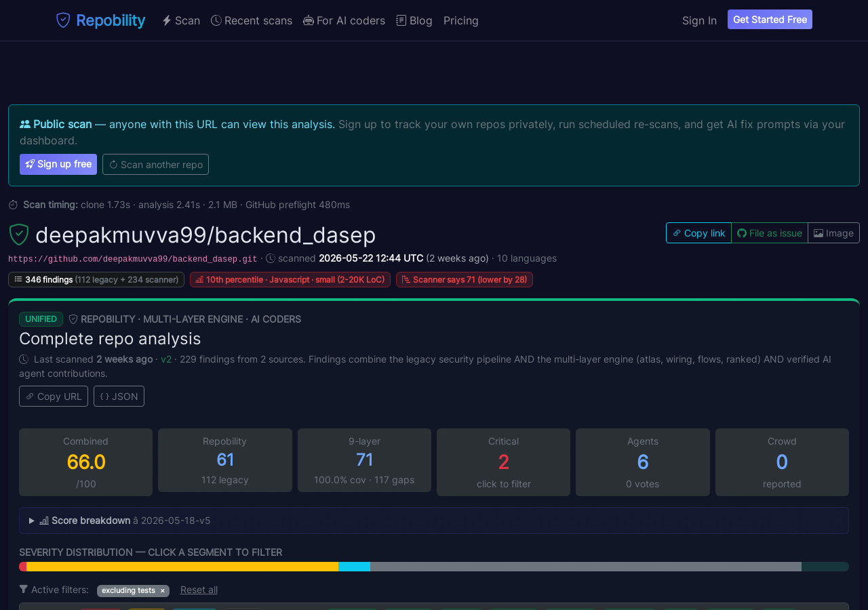Screen dimensions: 868x610
Task: Open the GitHub repo URL link
Action: point(133,259)
